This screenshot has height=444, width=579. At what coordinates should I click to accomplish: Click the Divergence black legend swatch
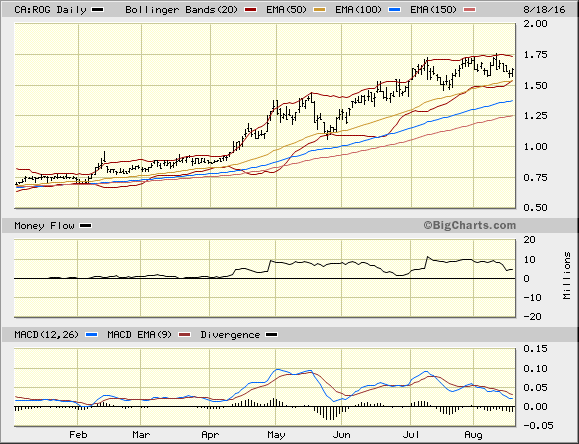(272, 335)
